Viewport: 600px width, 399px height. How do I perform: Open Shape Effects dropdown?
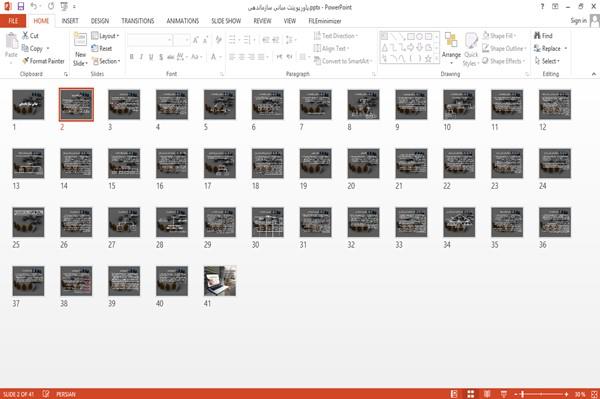tap(504, 61)
